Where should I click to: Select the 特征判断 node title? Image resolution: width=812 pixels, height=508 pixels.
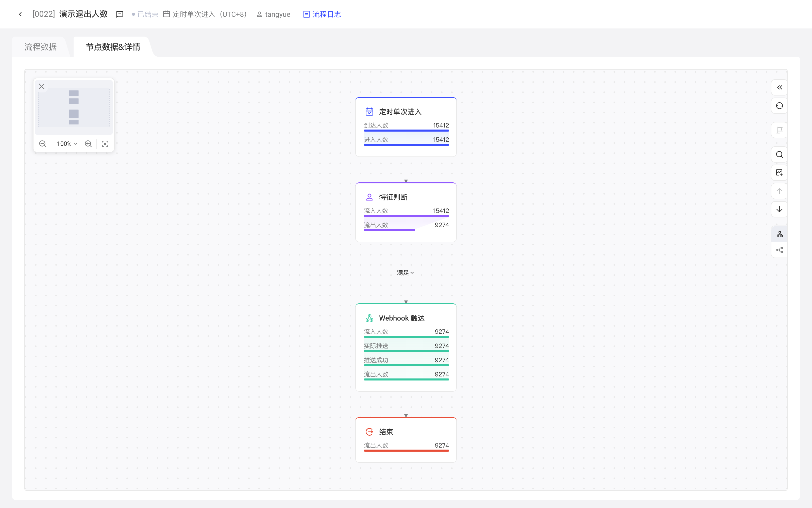pyautogui.click(x=393, y=197)
